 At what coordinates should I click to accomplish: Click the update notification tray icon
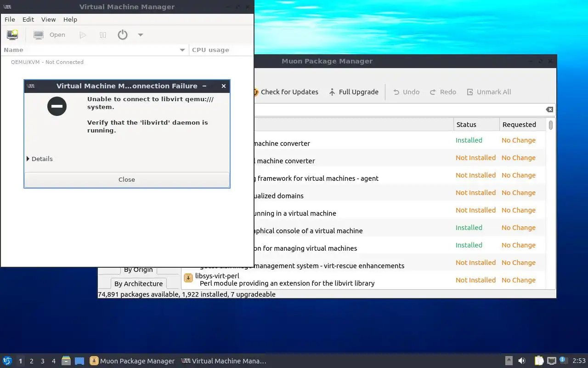pos(564,360)
